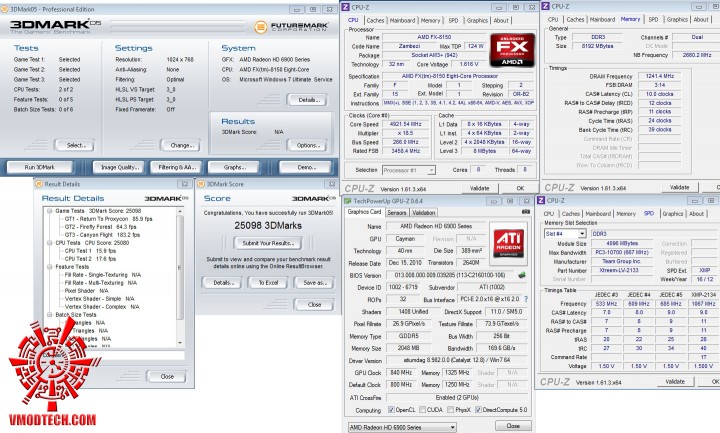Screen dimensions: 720x433
Task: Click the 3DMark Score window title icon
Action: (x=201, y=184)
